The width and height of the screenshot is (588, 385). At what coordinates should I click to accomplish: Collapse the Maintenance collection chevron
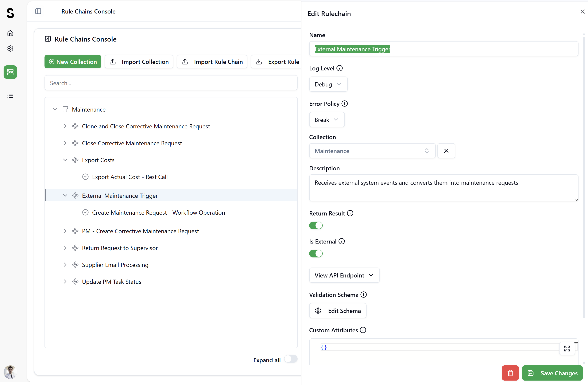coord(55,109)
